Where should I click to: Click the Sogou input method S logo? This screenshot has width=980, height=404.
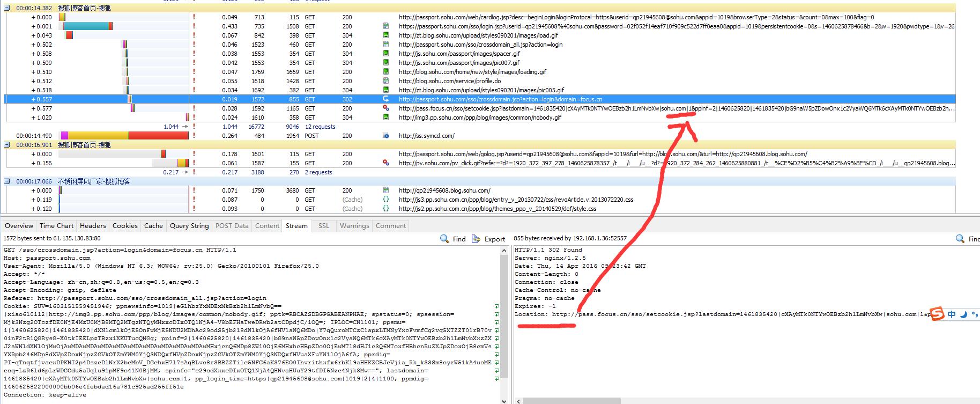(937, 314)
